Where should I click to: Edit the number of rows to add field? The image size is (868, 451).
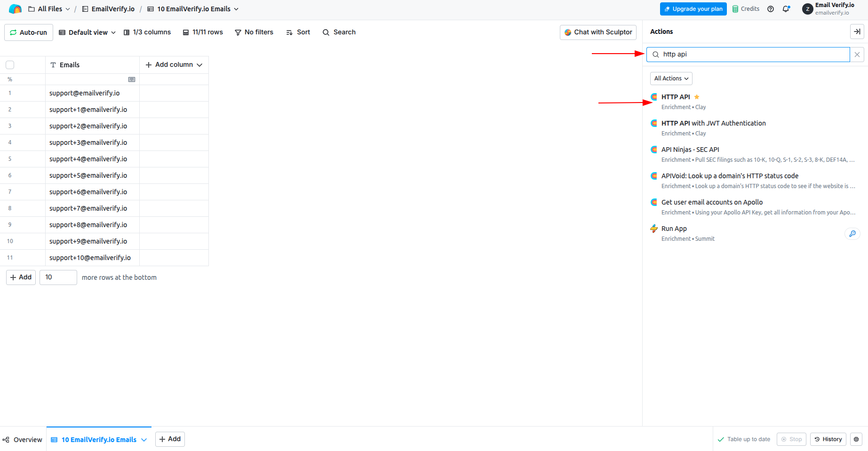58,277
